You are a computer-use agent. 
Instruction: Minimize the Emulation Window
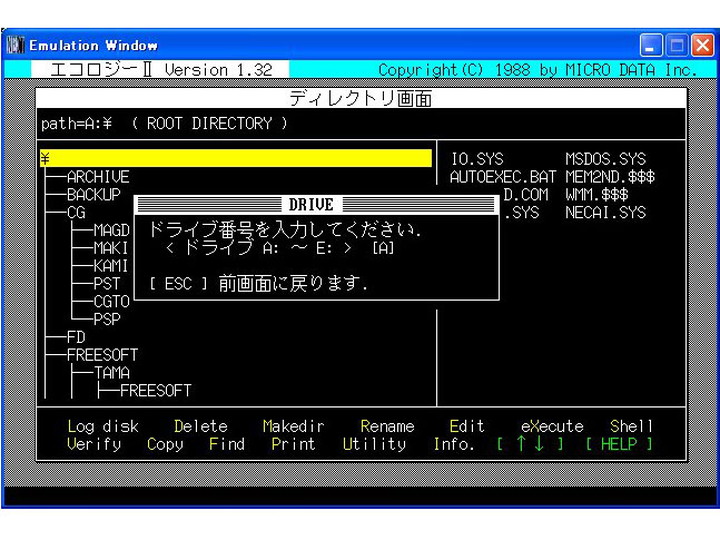(x=651, y=45)
